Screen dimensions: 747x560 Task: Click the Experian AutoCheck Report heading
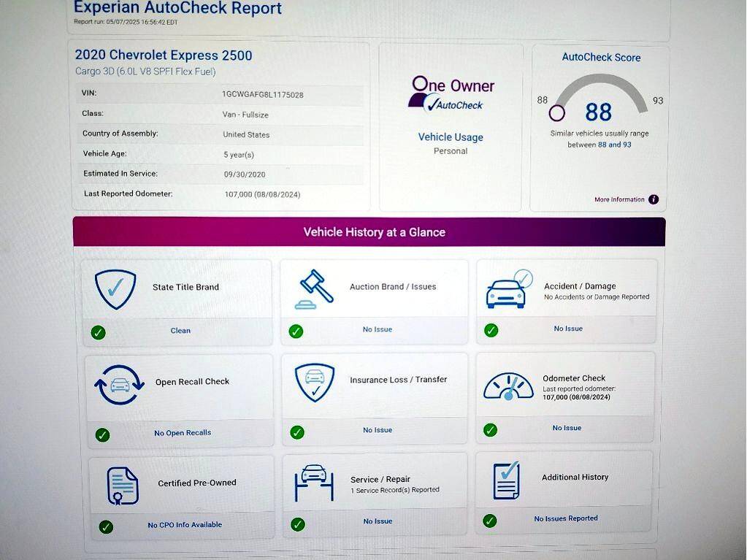[x=177, y=7]
